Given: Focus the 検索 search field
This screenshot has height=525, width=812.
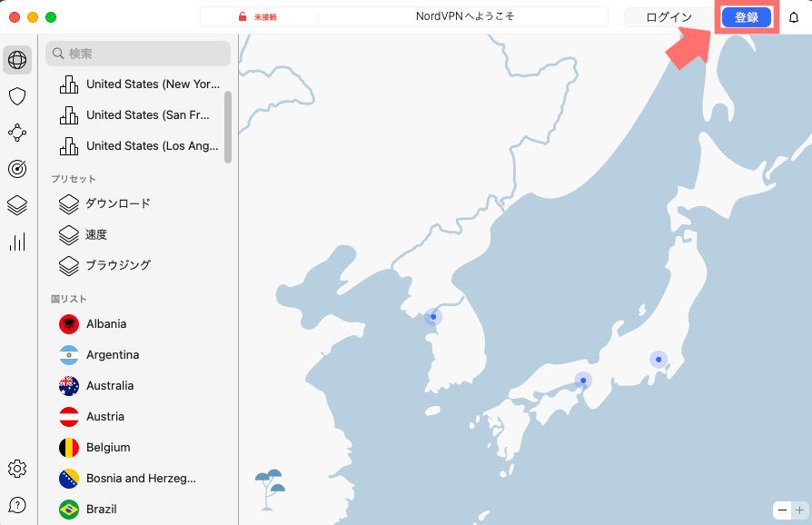Looking at the screenshot, I should coord(138,54).
